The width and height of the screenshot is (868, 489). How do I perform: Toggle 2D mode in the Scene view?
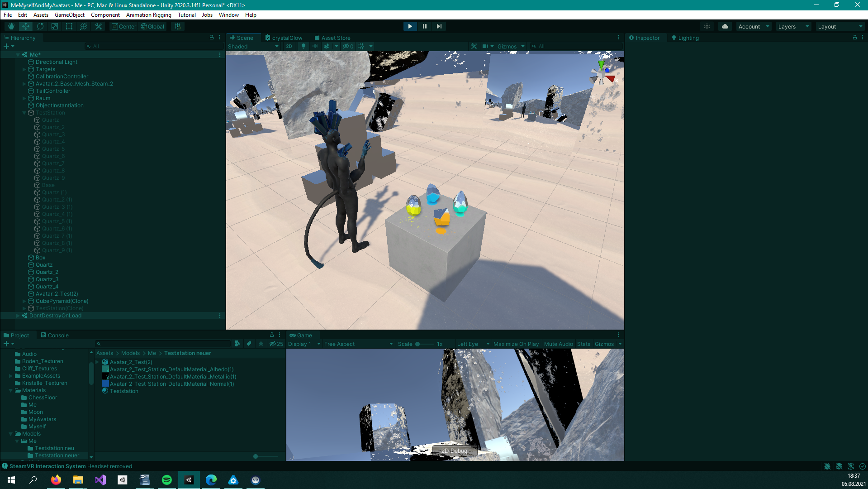click(289, 46)
